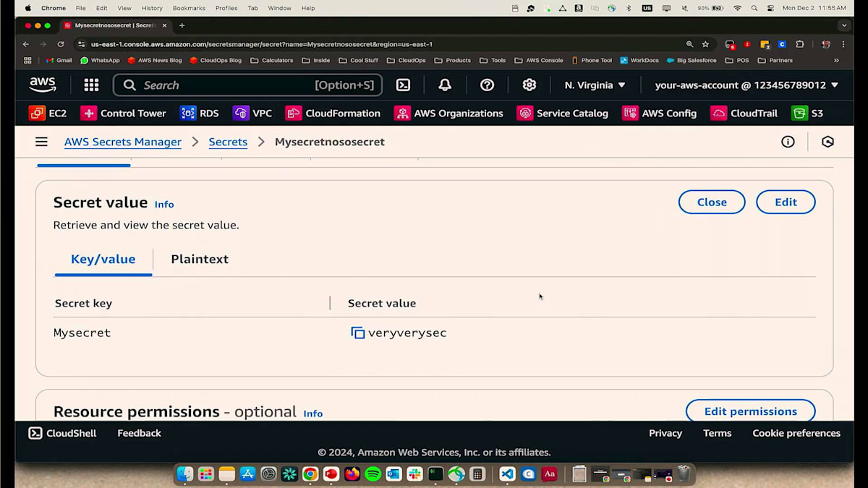Open the Chrome extensions puzzle icon
Viewport: 868px width, 488px height.
(x=799, y=44)
